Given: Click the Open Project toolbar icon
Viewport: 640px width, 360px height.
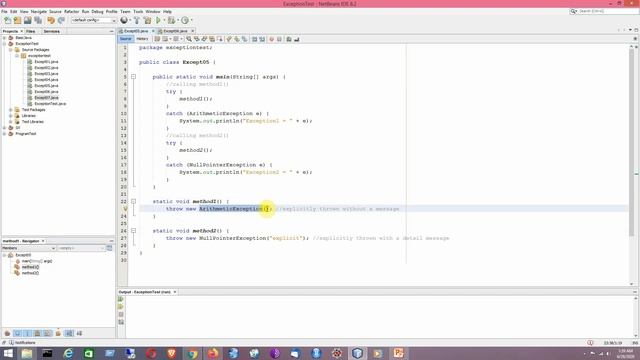Looking at the screenshot, I should tap(27, 20).
